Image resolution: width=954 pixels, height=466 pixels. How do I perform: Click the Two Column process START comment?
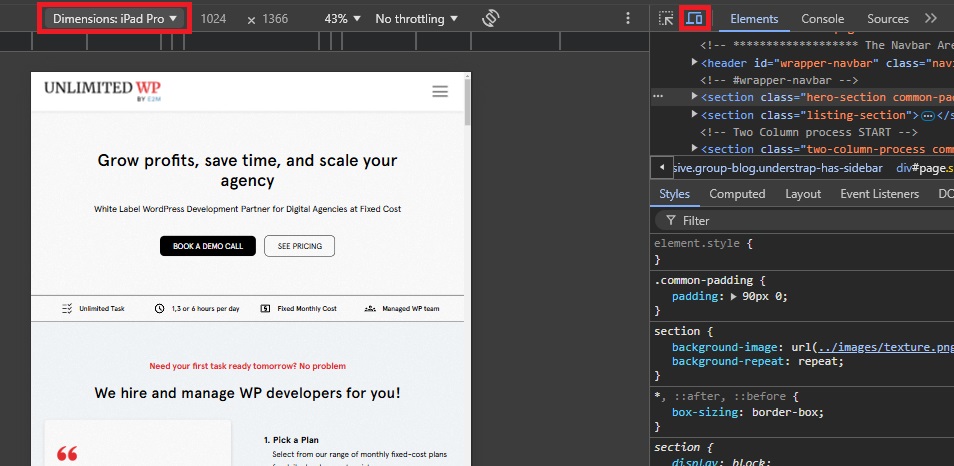click(x=809, y=132)
